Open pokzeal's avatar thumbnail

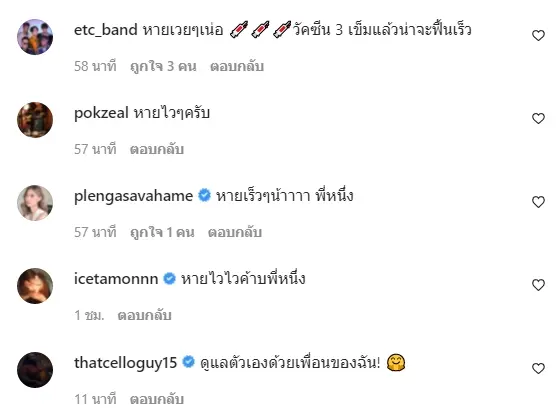35,120
